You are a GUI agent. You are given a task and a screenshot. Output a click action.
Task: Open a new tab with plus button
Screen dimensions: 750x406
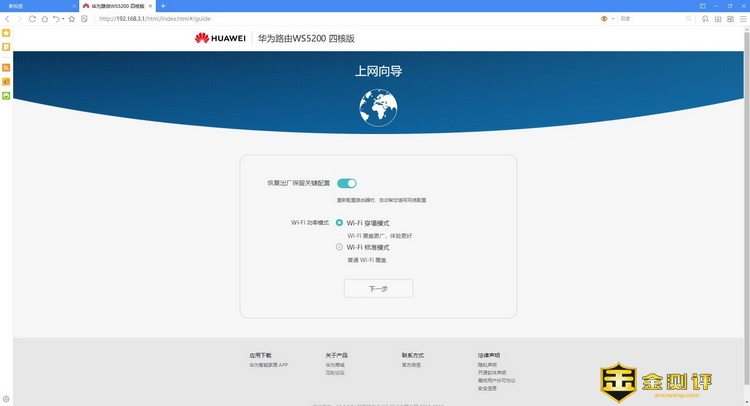point(163,6)
